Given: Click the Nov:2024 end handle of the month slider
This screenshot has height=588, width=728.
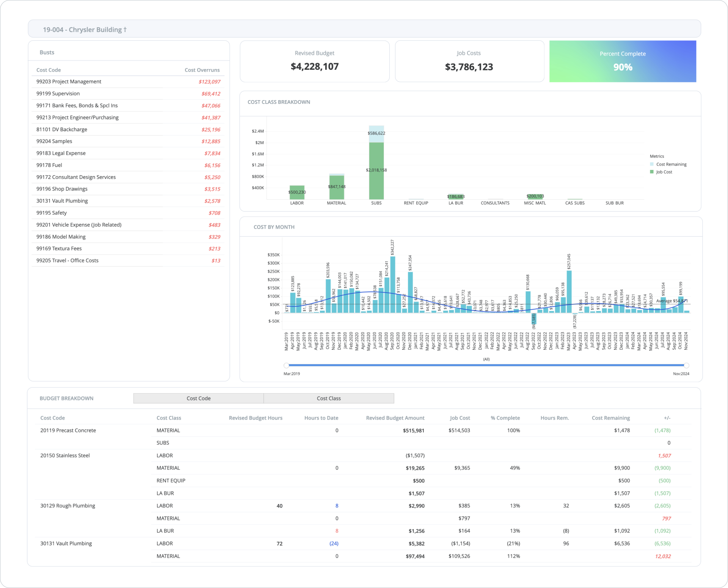Looking at the screenshot, I should pos(686,365).
